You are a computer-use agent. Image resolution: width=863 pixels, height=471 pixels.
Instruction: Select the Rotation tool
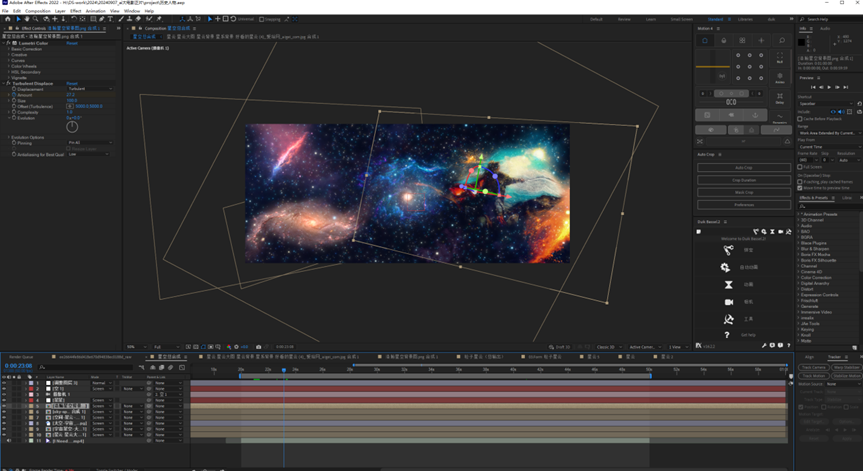tap(74, 19)
